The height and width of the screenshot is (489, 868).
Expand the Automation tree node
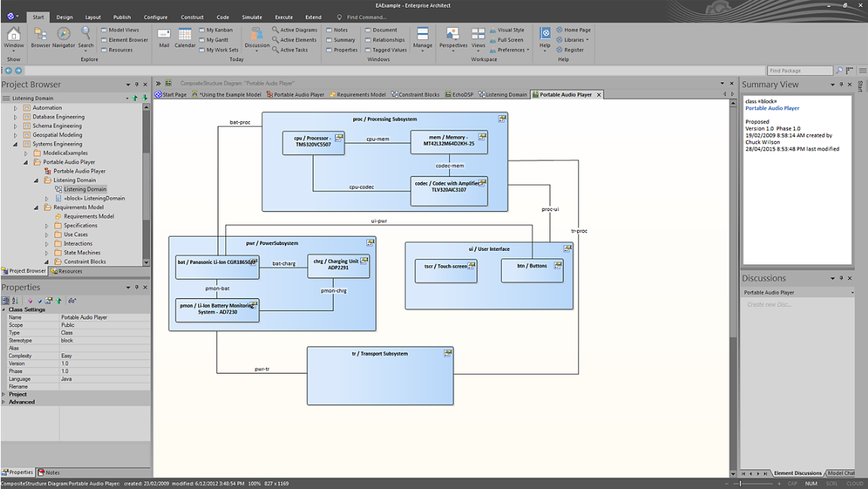pyautogui.click(x=16, y=108)
